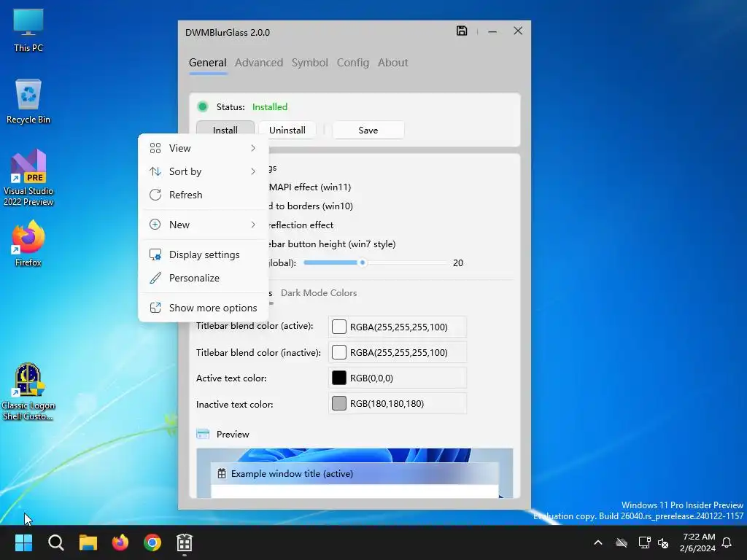Switch to Dark Mode Colors tab
747x560 pixels.
pyautogui.click(x=319, y=293)
